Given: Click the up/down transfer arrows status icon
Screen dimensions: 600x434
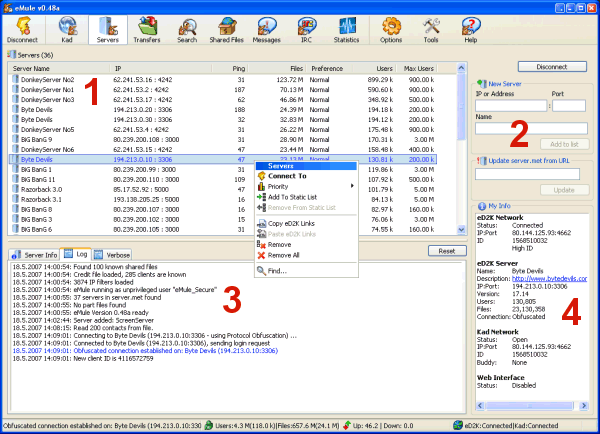Looking at the screenshot, I should (x=347, y=425).
